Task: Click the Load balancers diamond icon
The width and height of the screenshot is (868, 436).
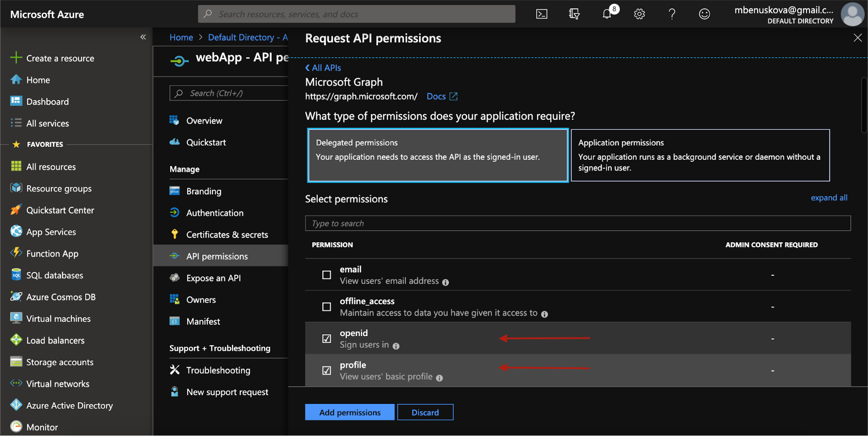Action: (x=16, y=340)
